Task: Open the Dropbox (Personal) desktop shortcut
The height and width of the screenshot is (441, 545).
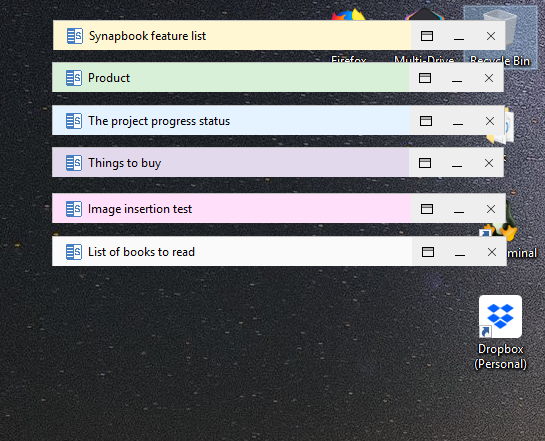Action: pos(500,332)
